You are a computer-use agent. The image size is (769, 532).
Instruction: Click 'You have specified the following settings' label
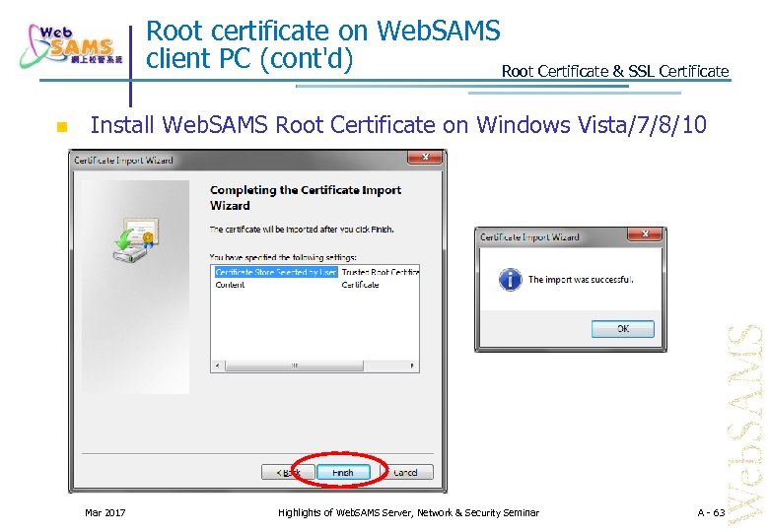tap(283, 257)
